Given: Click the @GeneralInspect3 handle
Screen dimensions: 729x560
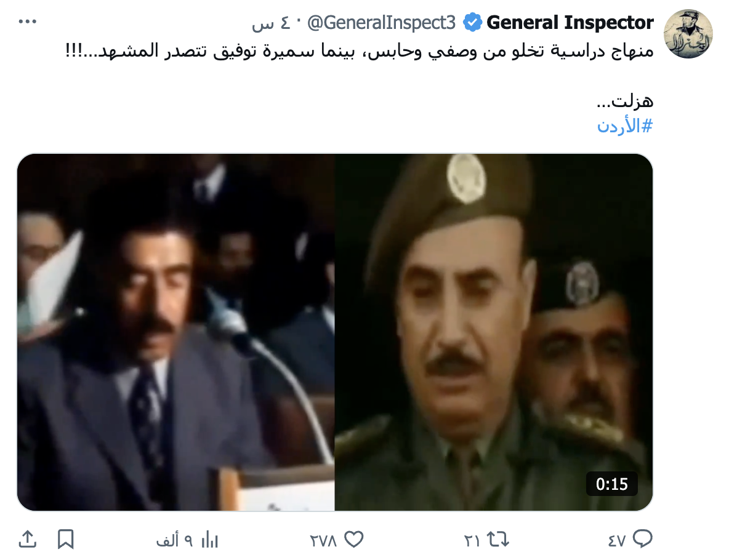Looking at the screenshot, I should pyautogui.click(x=381, y=22).
